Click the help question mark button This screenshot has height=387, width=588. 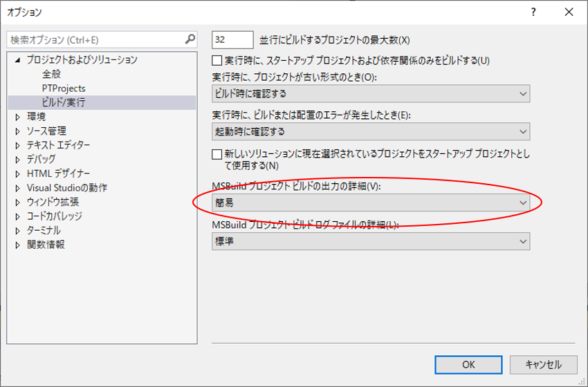pos(533,12)
